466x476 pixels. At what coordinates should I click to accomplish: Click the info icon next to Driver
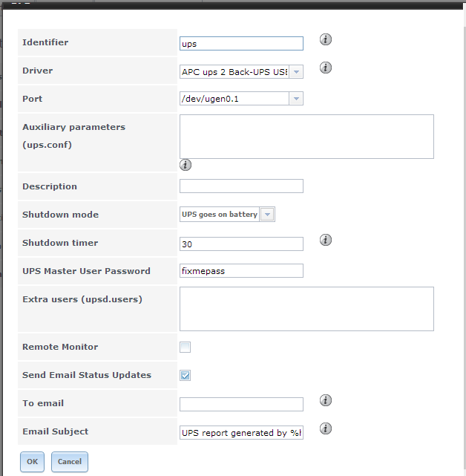(325, 68)
